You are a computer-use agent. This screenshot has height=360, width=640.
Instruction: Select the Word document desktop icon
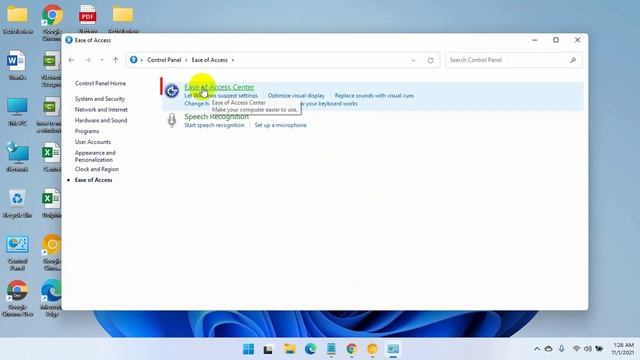[x=17, y=65]
